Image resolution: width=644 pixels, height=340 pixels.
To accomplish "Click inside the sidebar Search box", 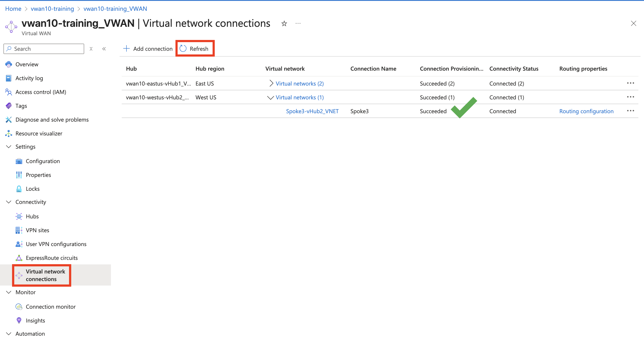I will (44, 49).
